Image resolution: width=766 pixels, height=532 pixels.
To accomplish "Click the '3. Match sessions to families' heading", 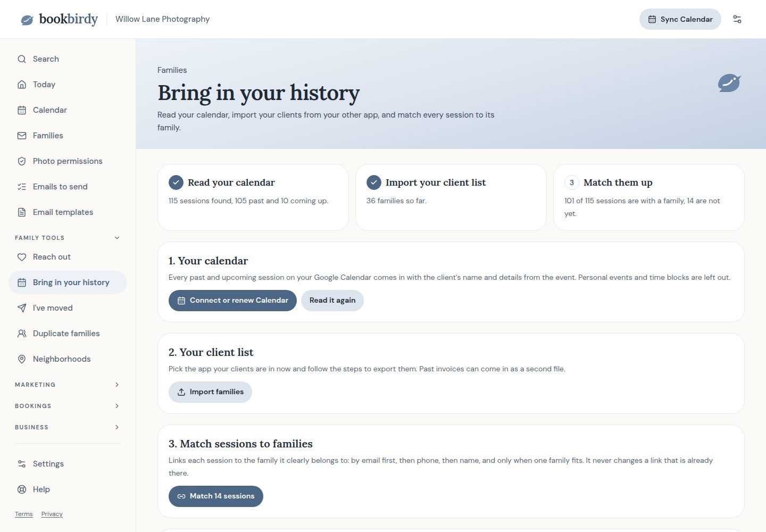I will click(x=240, y=444).
